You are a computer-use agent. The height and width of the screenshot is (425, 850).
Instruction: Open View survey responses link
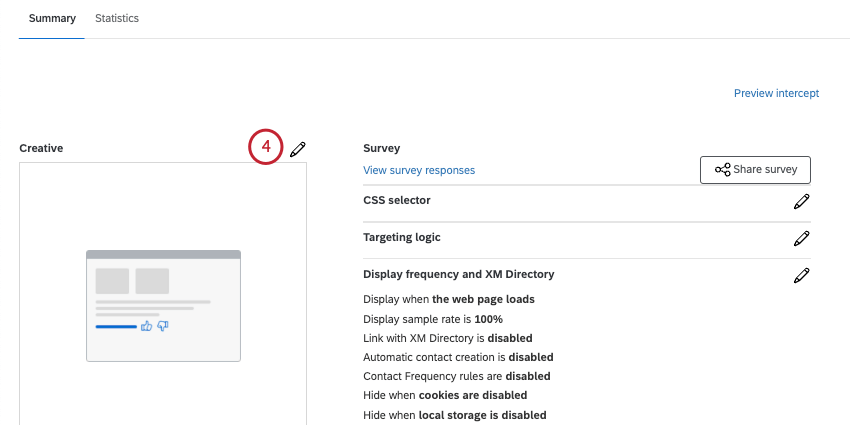click(419, 170)
